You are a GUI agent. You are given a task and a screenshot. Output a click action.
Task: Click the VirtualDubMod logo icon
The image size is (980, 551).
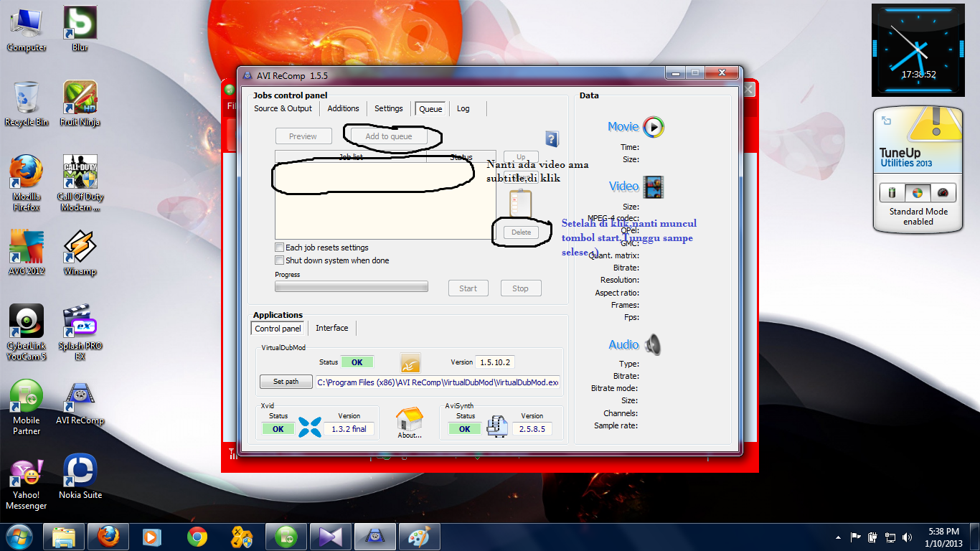coord(410,362)
